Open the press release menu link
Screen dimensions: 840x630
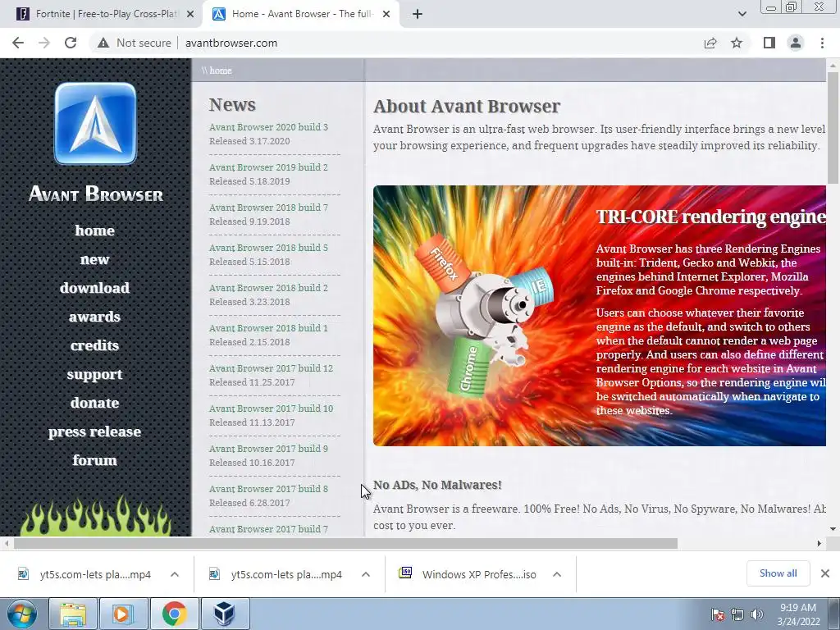[95, 431]
